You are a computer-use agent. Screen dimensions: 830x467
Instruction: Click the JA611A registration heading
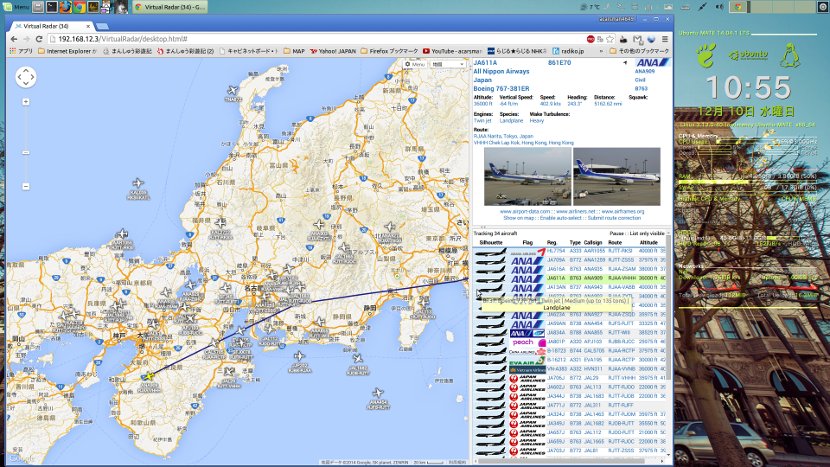click(485, 62)
